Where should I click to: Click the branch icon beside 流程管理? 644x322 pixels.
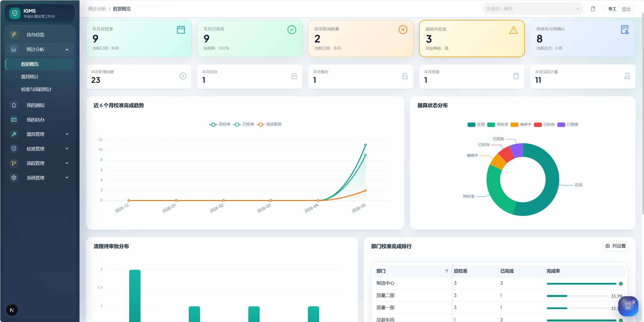point(14,163)
